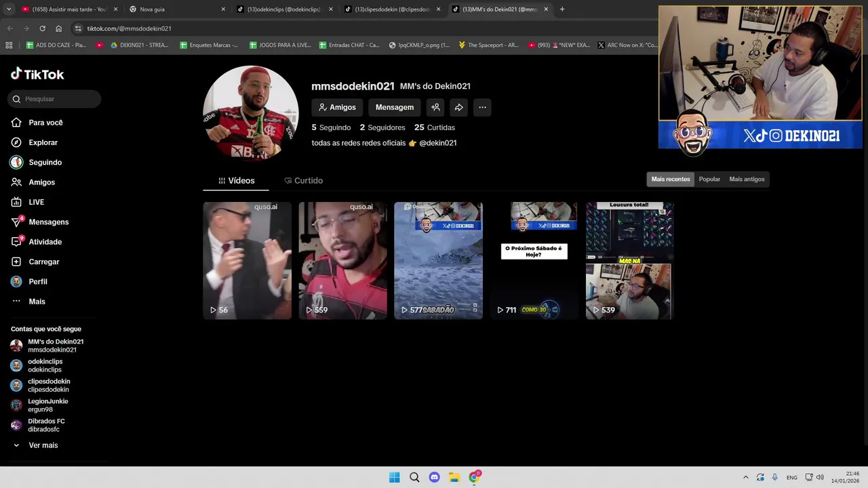Screen dimensions: 868x488
Task: Open the LegionJunkie followed account
Action: click(39, 405)
